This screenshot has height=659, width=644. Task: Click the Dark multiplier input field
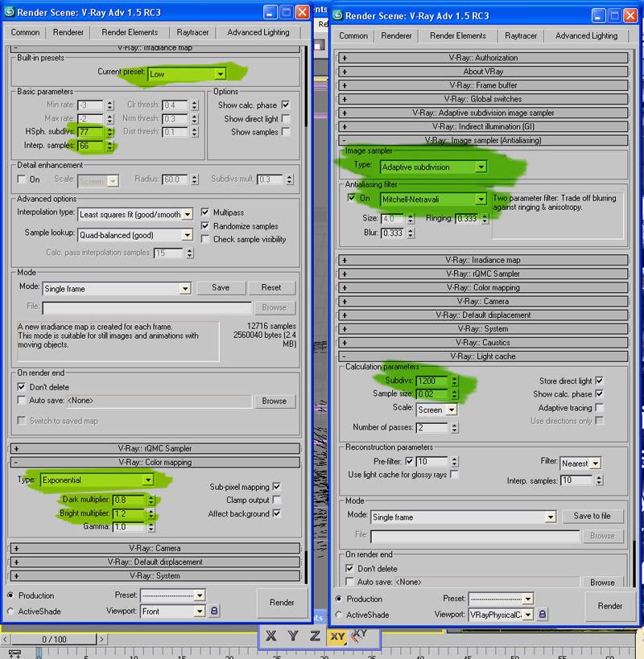coord(129,500)
